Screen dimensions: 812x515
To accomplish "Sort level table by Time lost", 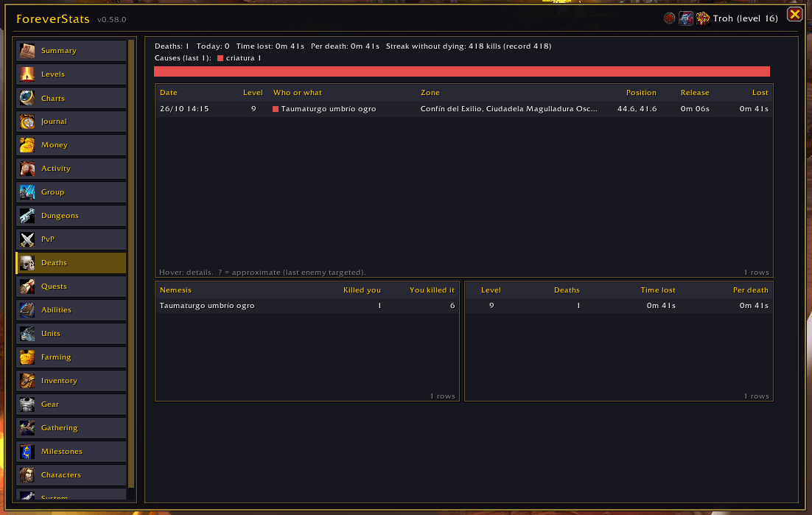I will (658, 290).
